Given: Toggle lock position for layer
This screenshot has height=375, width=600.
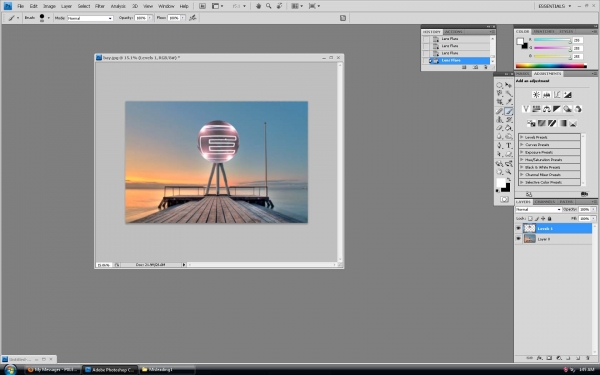Looking at the screenshot, I should point(543,218).
